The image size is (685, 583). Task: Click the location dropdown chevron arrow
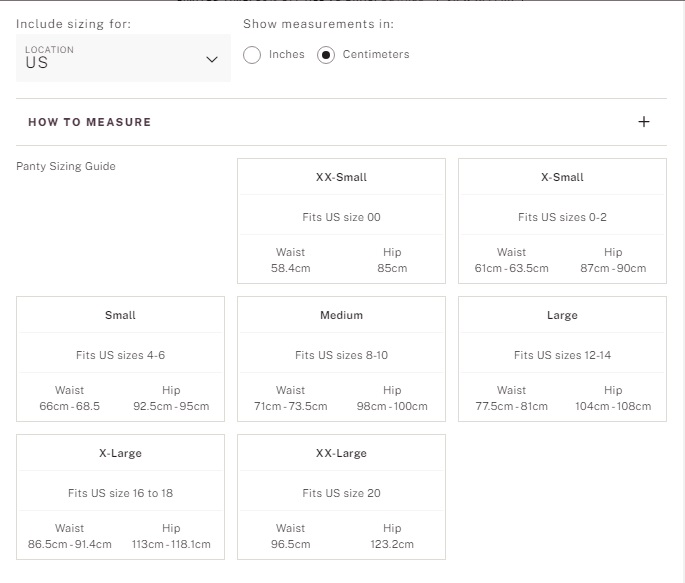(212, 59)
